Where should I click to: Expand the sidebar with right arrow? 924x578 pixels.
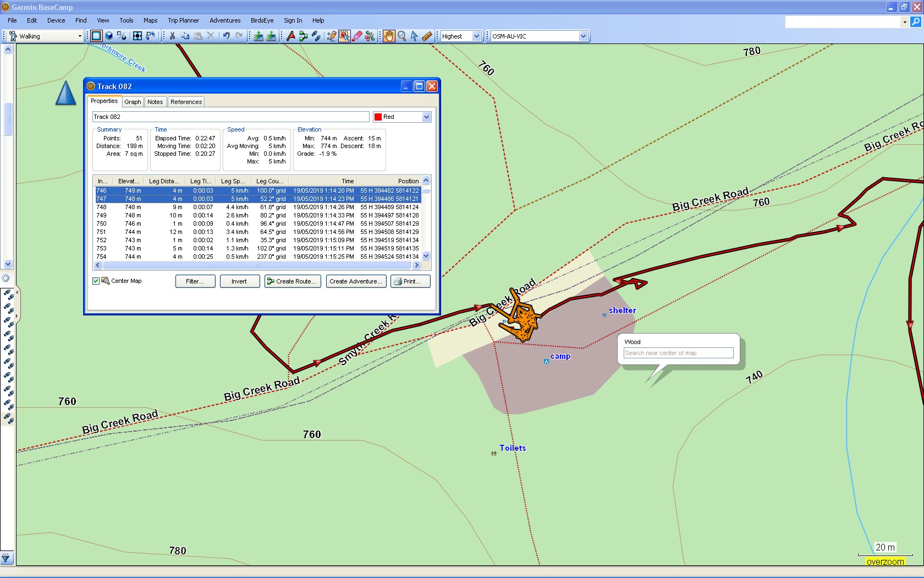pos(17,316)
